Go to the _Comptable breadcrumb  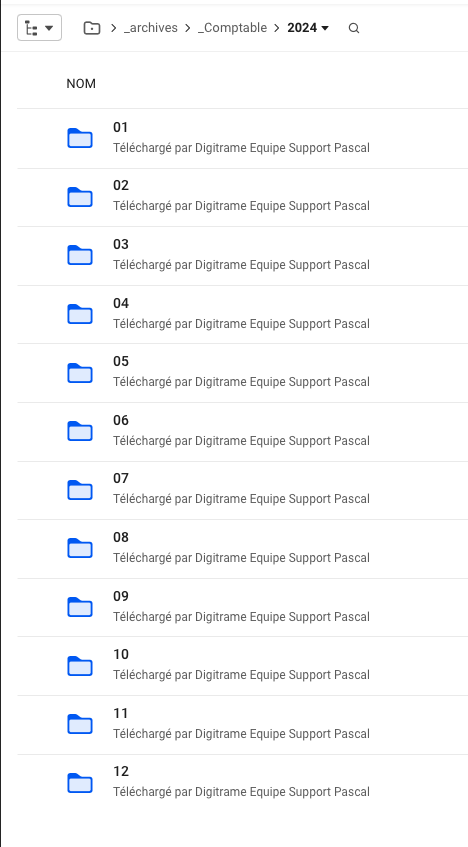pos(232,28)
